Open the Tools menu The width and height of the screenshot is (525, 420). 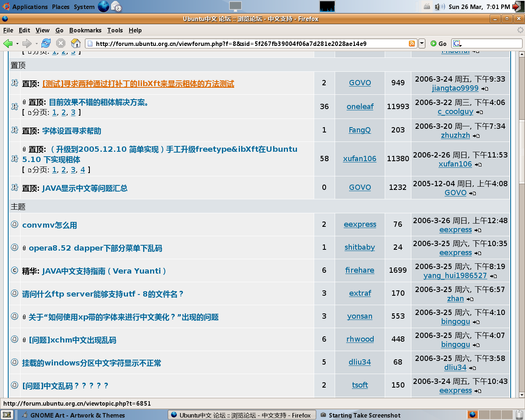point(115,30)
